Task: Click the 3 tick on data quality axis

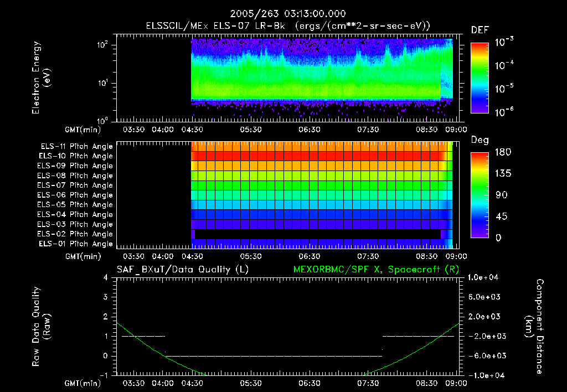Action: tap(106, 297)
